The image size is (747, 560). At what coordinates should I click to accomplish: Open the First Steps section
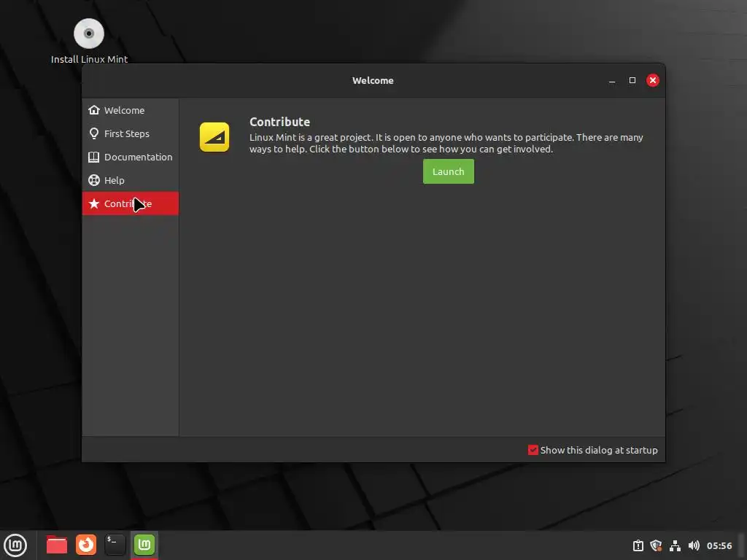click(131, 133)
